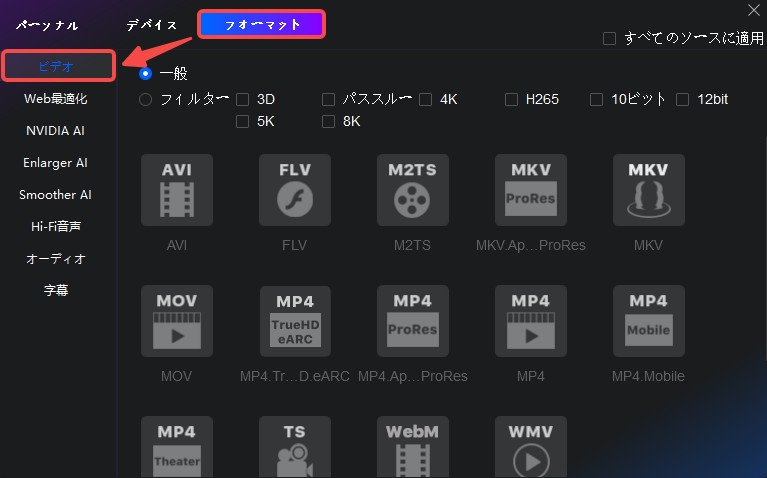Image resolution: width=767 pixels, height=478 pixels.
Task: Open the Web最適化 category
Action: pos(56,99)
